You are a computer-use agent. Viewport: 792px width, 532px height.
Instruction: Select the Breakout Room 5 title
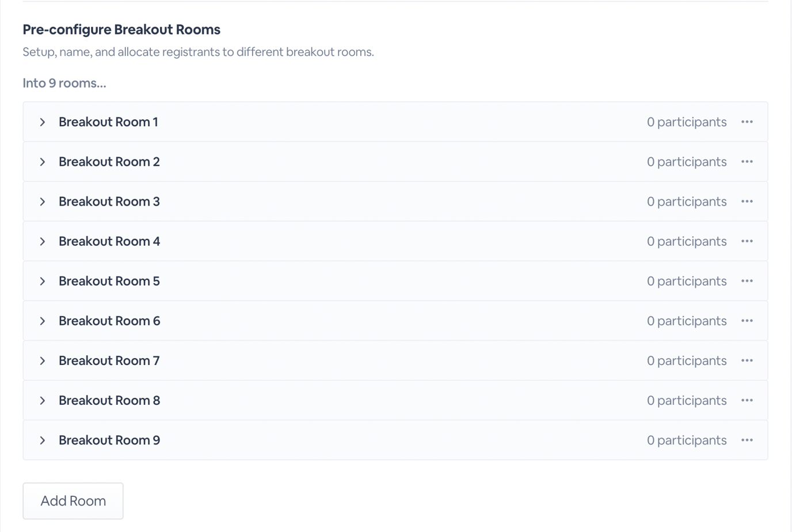click(109, 281)
